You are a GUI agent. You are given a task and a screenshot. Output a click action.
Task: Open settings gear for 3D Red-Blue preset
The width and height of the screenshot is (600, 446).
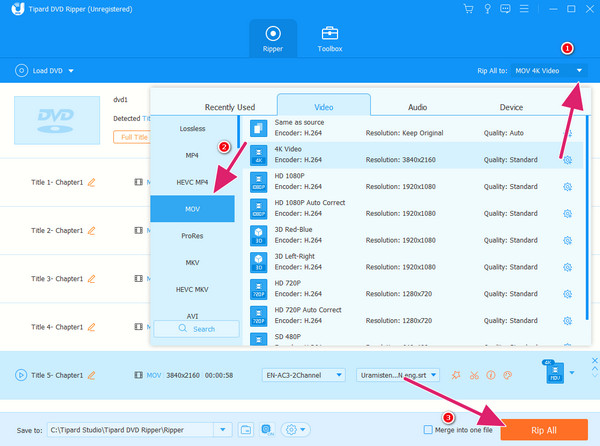[x=567, y=240]
